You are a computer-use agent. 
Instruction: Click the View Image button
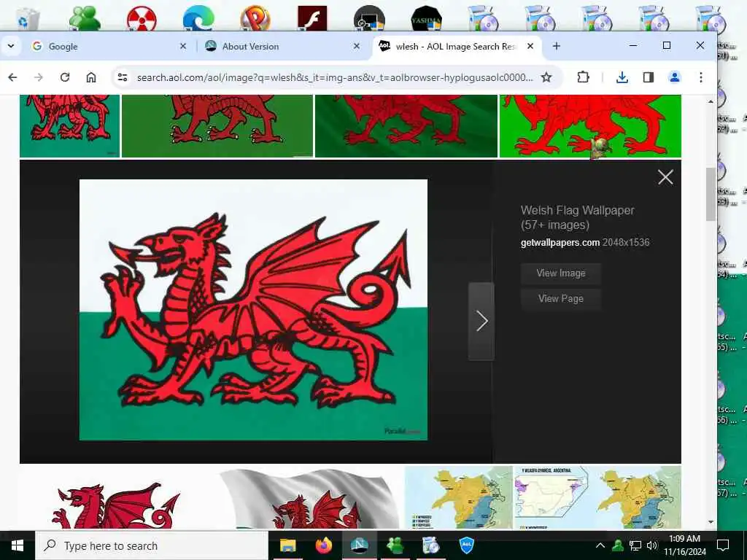561,273
